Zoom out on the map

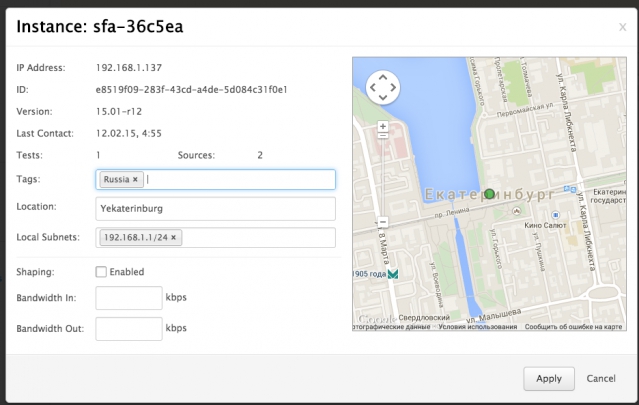click(382, 222)
